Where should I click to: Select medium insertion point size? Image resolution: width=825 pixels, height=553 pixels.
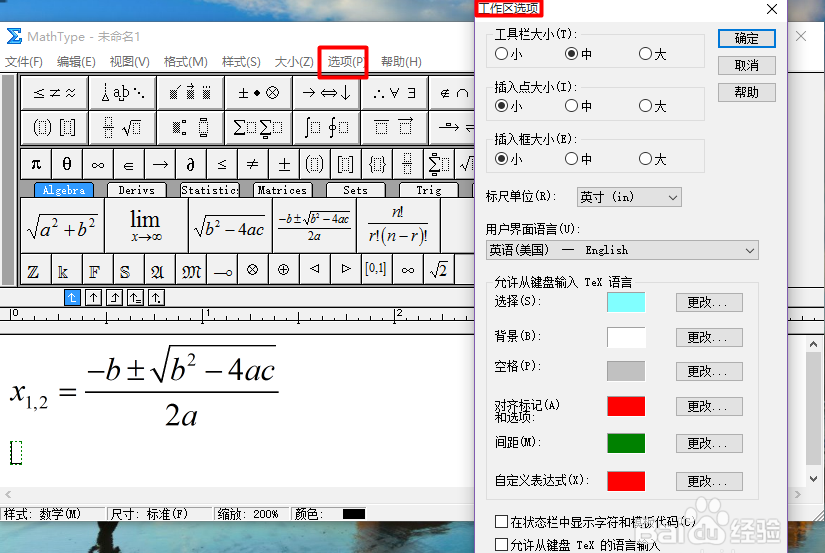pyautogui.click(x=572, y=106)
